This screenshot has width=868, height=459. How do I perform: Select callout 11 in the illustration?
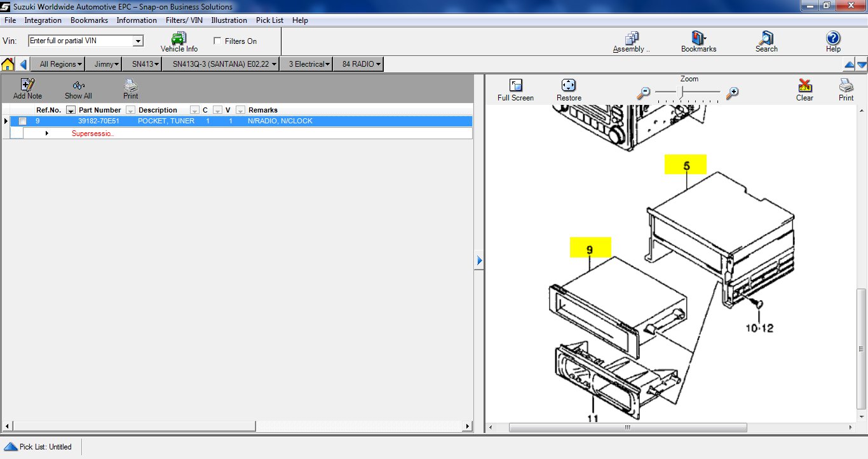pyautogui.click(x=592, y=418)
